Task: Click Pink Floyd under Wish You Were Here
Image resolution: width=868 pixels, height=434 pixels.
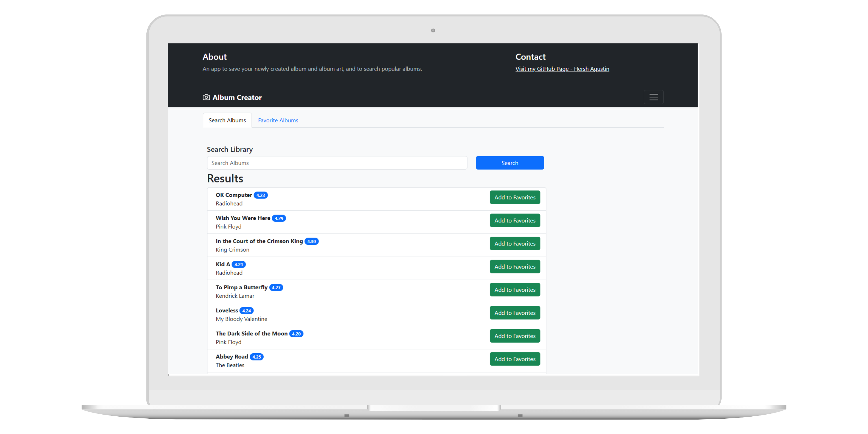Action: point(229,227)
